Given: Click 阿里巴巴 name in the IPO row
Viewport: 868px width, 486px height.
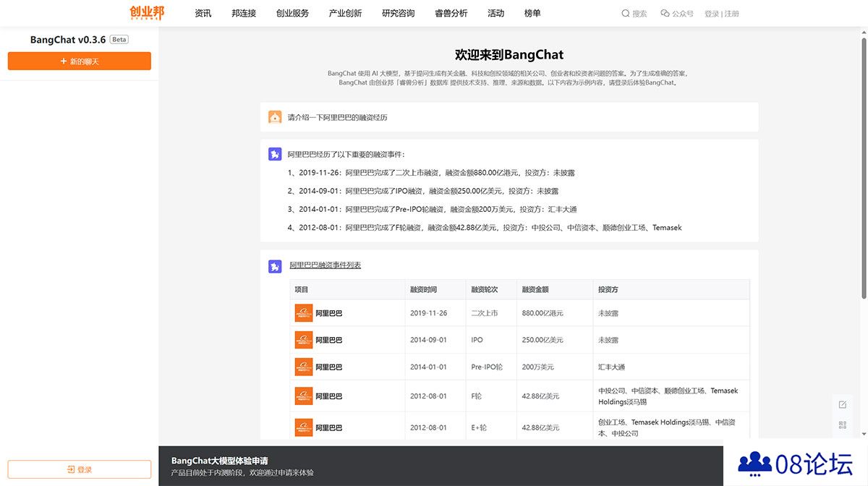Looking at the screenshot, I should pos(329,340).
